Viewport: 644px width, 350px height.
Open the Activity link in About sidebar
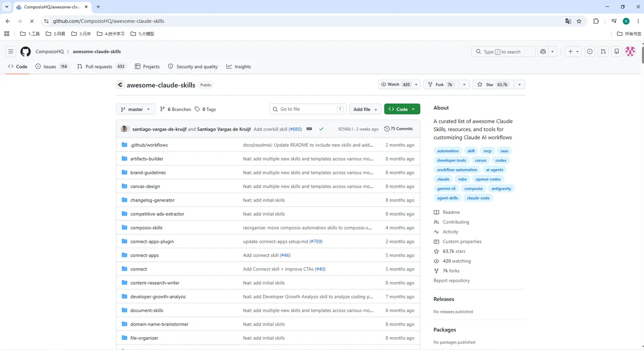tap(450, 232)
